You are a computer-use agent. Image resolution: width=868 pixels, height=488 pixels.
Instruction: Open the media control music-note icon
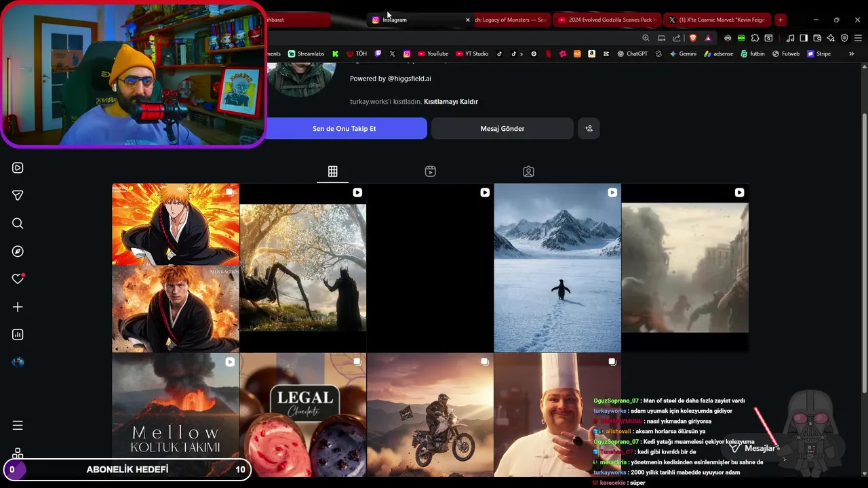coord(790,38)
